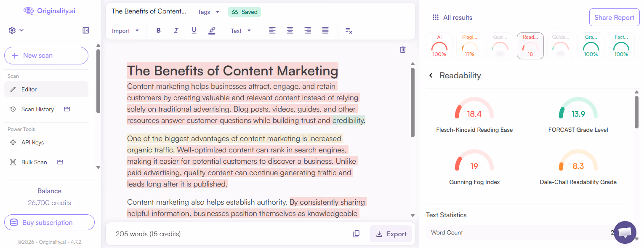Click the Readability panel title
This screenshot has height=248, width=644.
[460, 75]
